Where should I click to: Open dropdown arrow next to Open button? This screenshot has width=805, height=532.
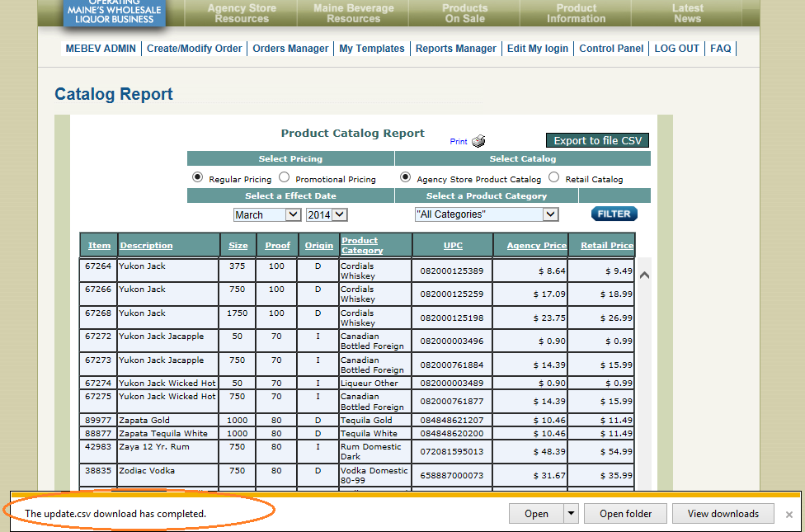tap(571, 514)
